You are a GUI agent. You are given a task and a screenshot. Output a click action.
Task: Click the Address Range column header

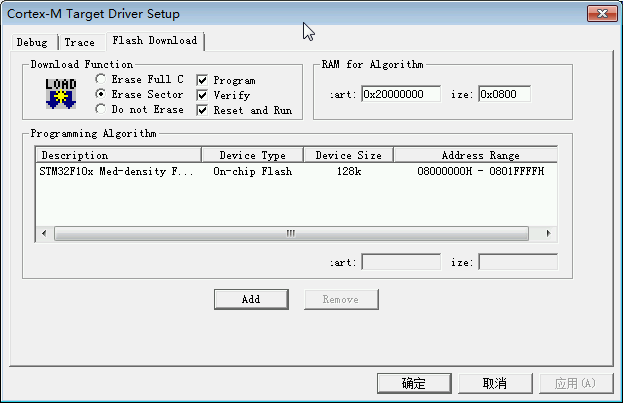pyautogui.click(x=476, y=155)
